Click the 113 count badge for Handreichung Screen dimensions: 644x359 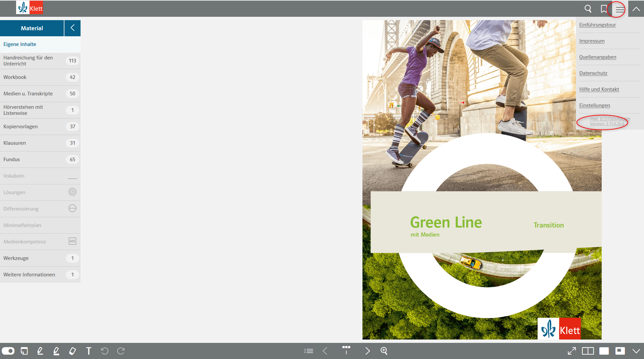pyautogui.click(x=72, y=61)
